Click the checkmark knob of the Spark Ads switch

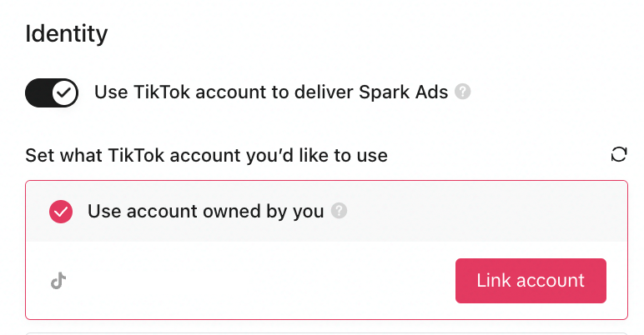(x=64, y=92)
